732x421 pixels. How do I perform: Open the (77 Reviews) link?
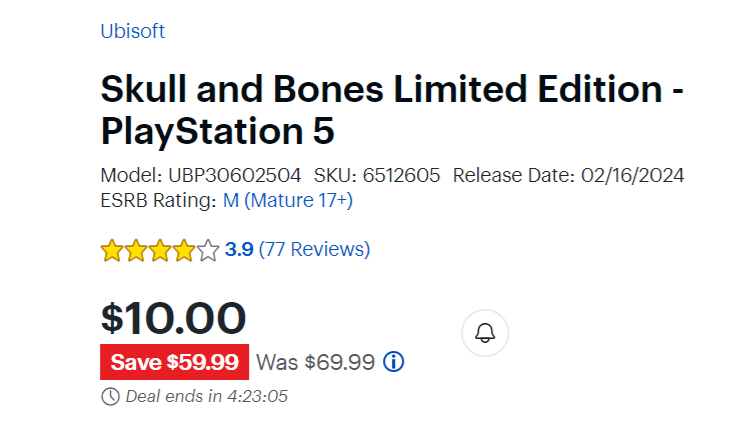click(x=314, y=249)
